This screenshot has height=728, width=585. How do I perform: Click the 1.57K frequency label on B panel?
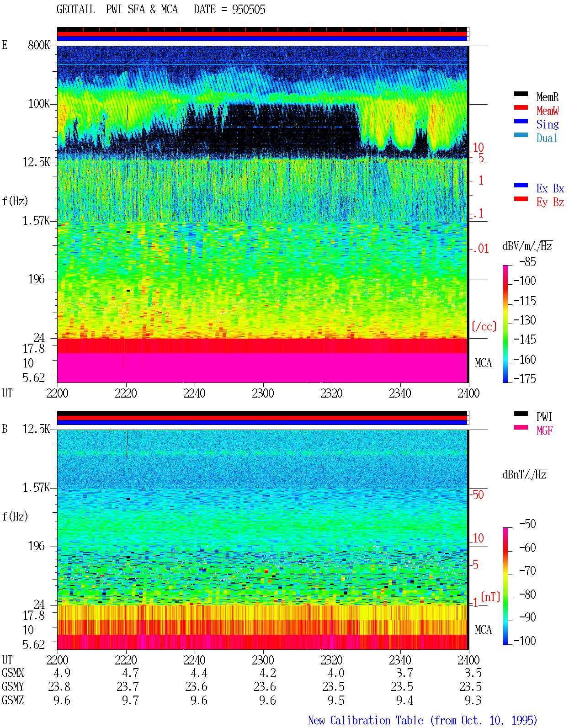[x=36, y=487]
